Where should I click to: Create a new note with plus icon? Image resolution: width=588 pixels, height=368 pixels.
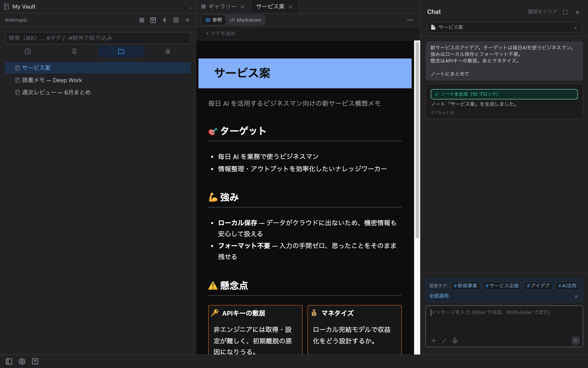(x=187, y=20)
